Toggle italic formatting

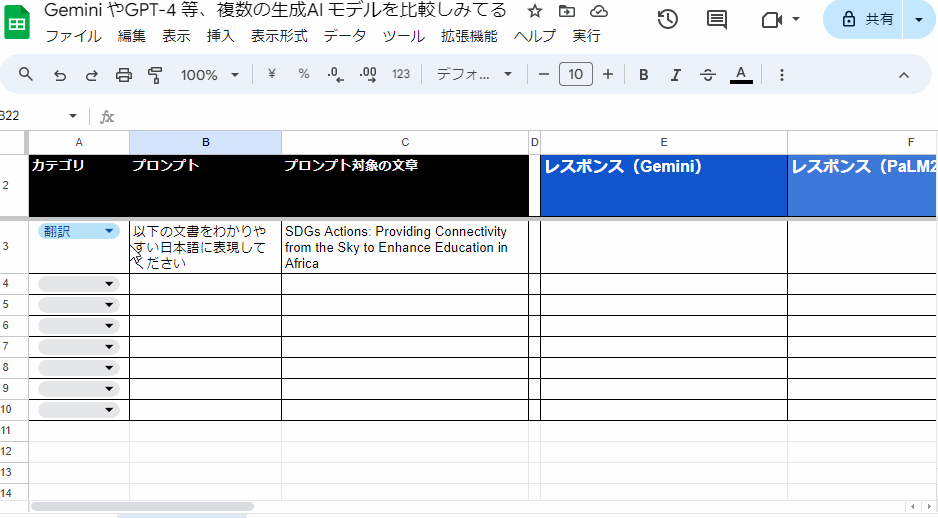tap(675, 75)
